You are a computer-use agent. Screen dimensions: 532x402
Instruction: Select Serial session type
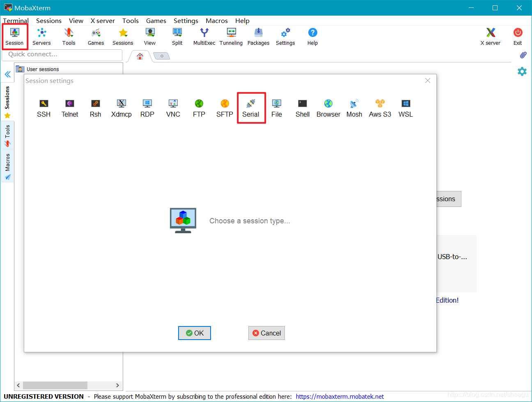(251, 108)
